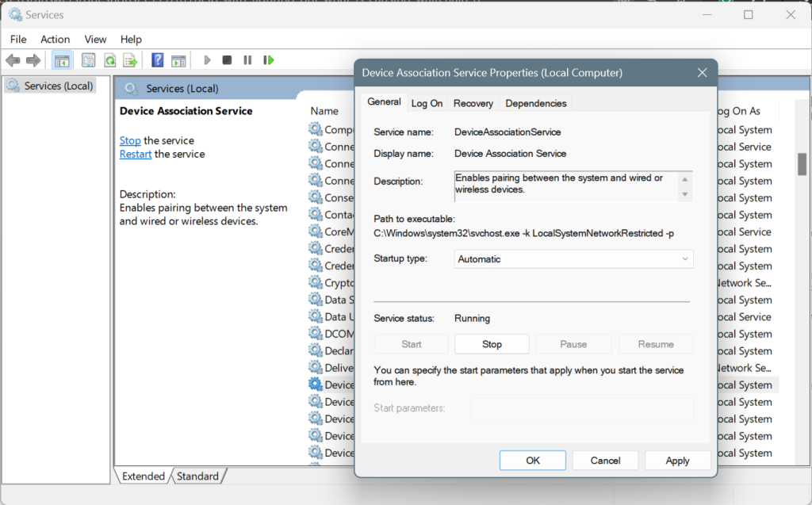The image size is (812, 505).
Task: Open the View menu
Action: point(95,40)
